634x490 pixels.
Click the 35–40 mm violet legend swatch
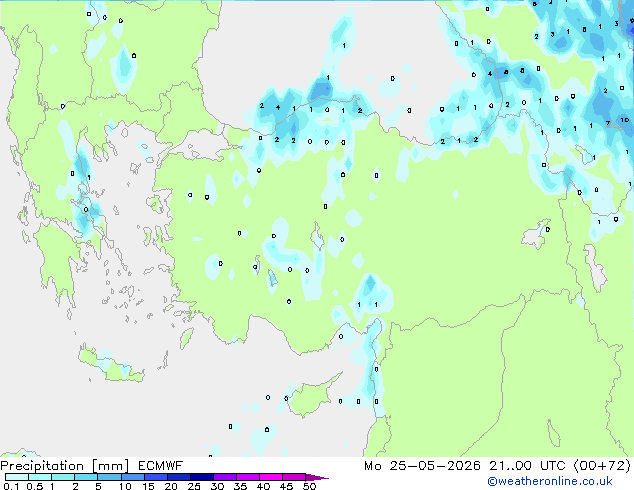(x=247, y=477)
